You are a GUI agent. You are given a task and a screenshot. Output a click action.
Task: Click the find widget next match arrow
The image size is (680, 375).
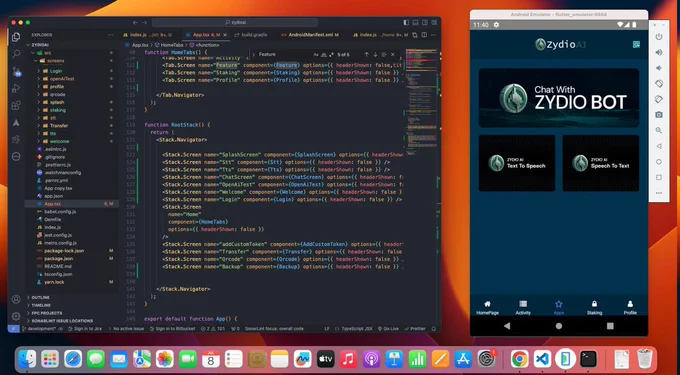(375, 55)
